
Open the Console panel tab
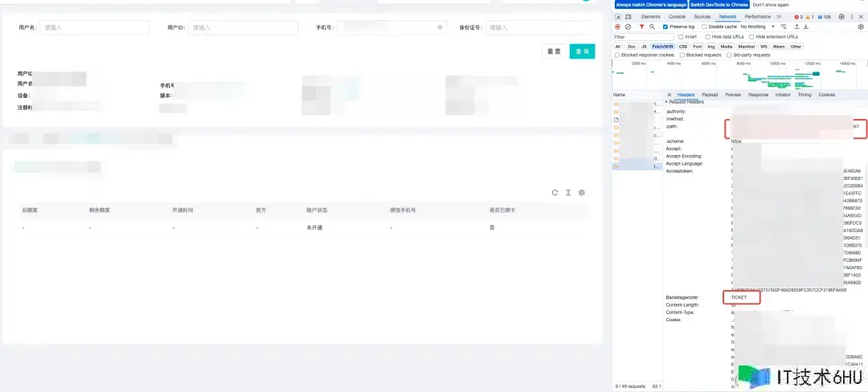point(677,17)
